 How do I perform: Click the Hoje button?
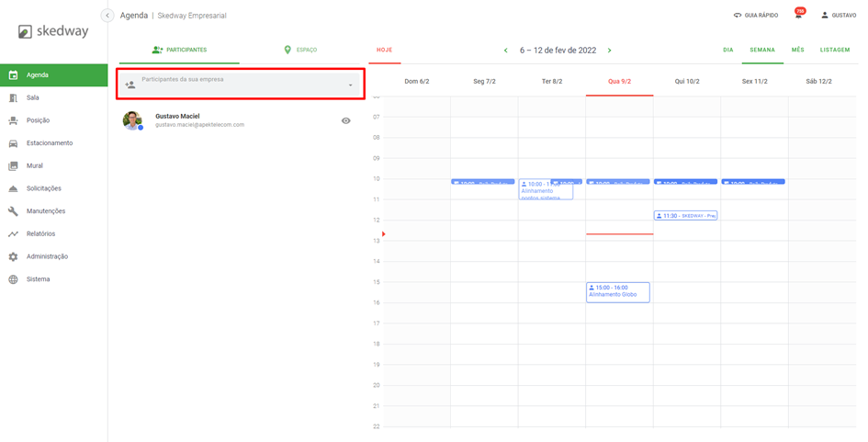(x=384, y=50)
